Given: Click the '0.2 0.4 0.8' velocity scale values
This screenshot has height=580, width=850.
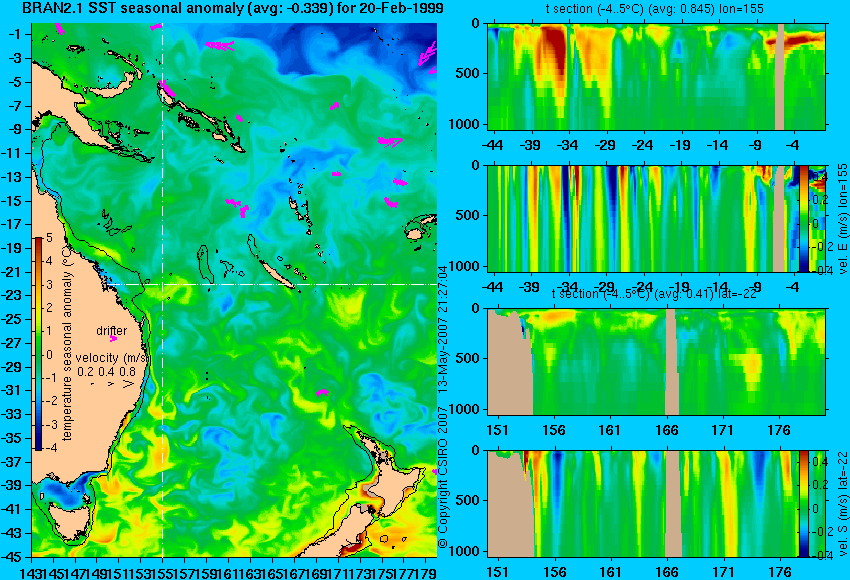Looking at the screenshot, I should (x=106, y=372).
